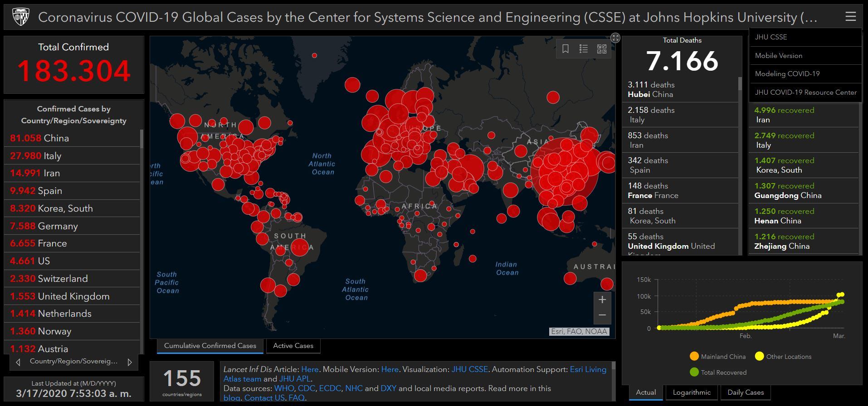868x406 pixels.
Task: Zoom in on map with plus button
Action: click(602, 300)
